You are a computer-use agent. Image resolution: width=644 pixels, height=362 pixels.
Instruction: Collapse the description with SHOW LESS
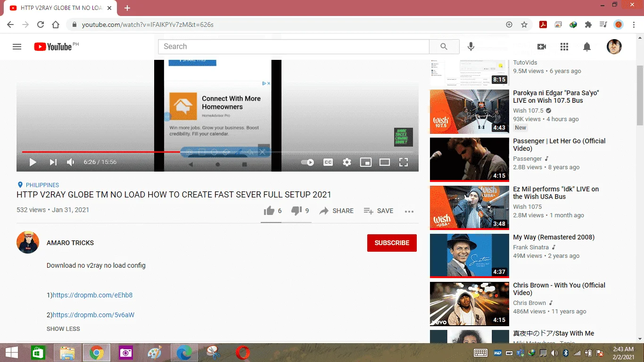[63, 329]
